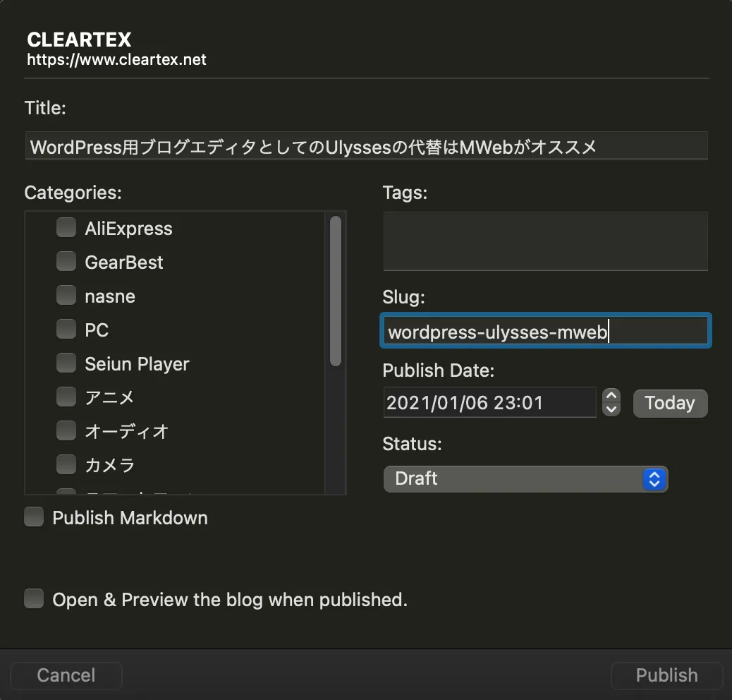Enable Open & Preview the blog when published
This screenshot has height=700, width=732.
[x=33, y=598]
